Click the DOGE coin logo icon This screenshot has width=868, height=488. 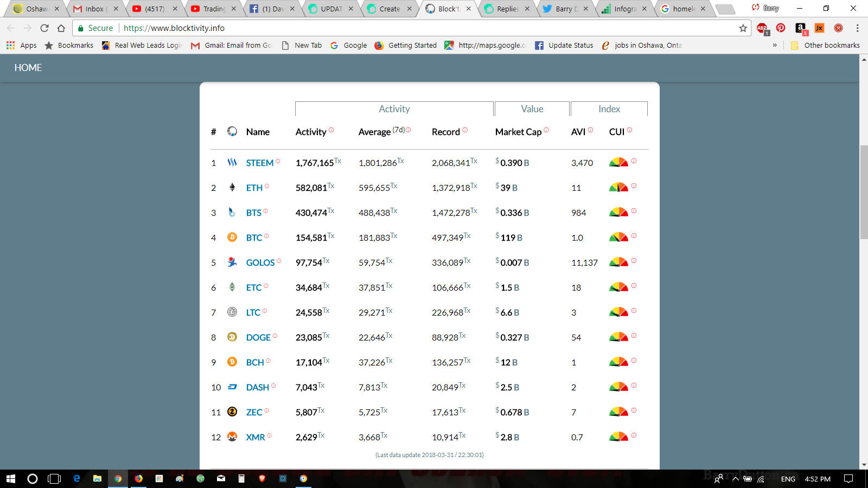232,337
